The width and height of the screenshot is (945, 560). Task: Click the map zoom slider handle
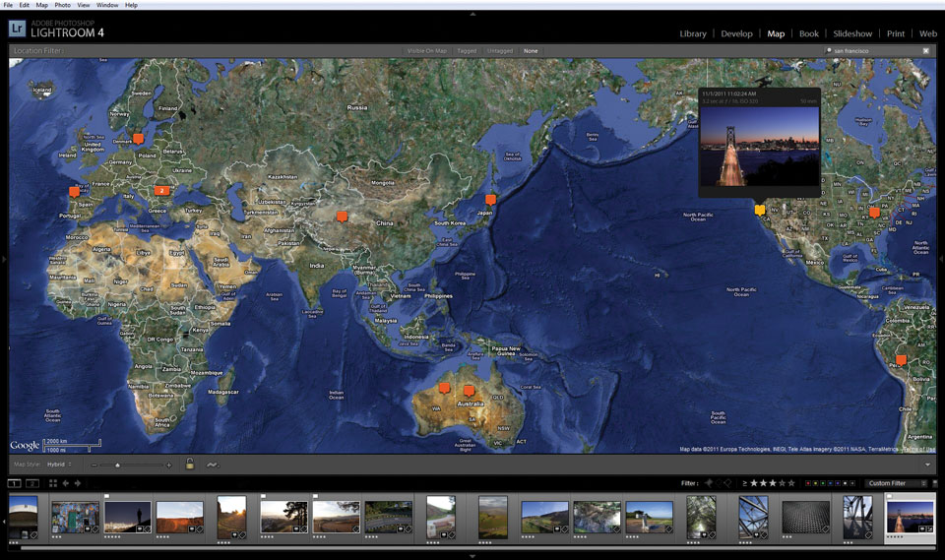point(117,465)
